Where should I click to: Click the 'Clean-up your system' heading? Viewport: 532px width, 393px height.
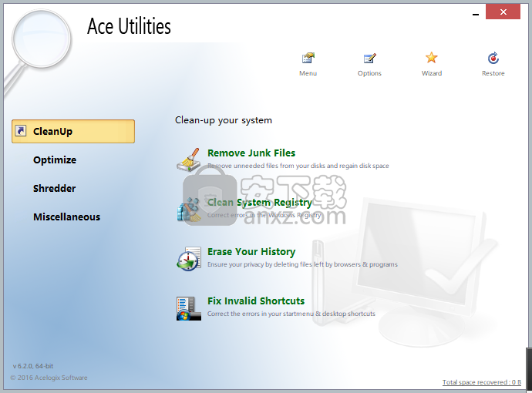pyautogui.click(x=224, y=121)
